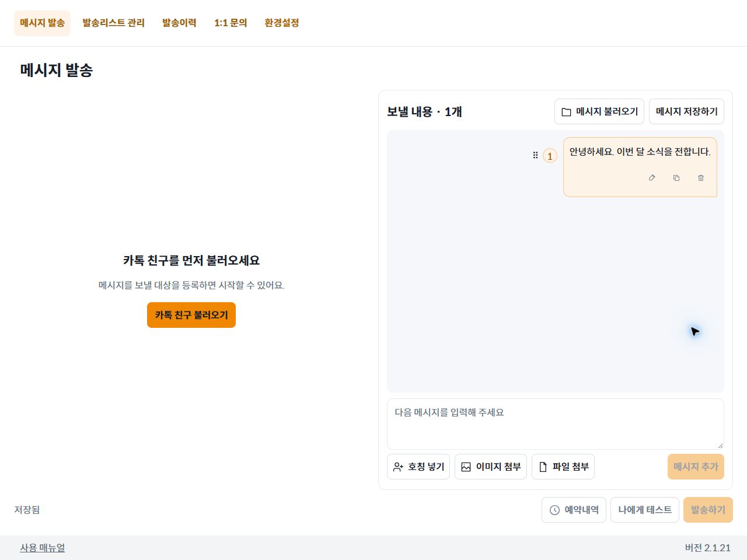The width and height of the screenshot is (747, 560).
Task: Focus the next message text area
Action: click(556, 424)
